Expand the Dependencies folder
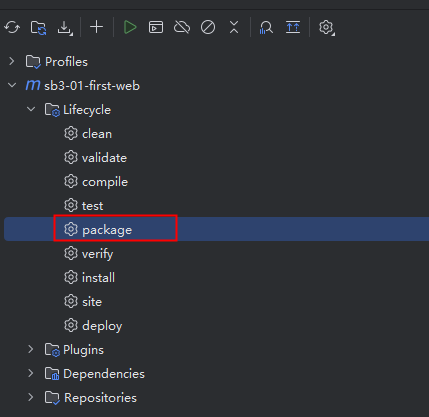 pos(31,373)
